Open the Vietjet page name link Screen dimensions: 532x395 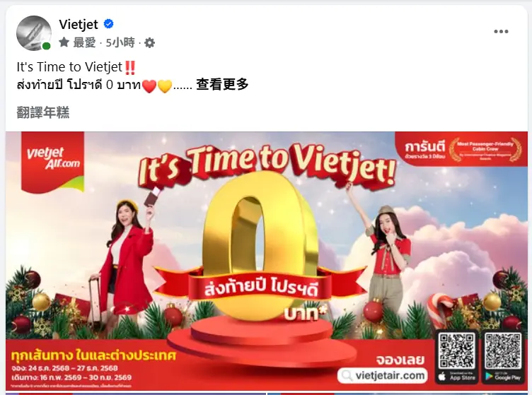pos(79,24)
